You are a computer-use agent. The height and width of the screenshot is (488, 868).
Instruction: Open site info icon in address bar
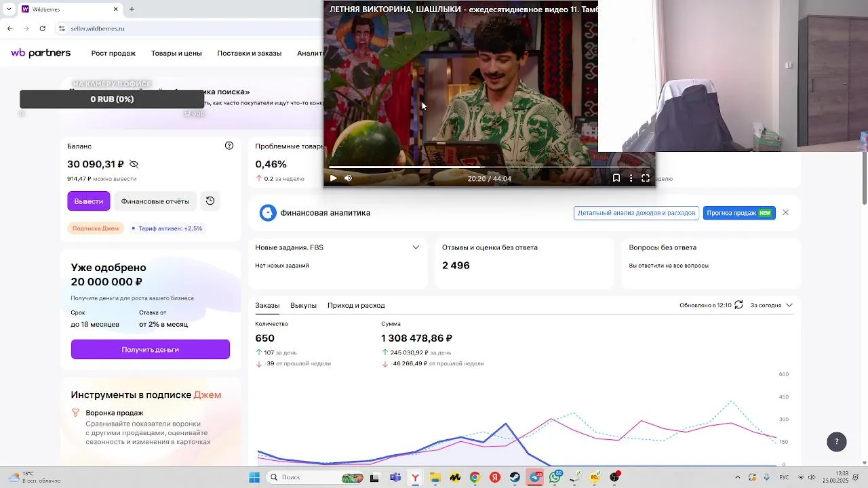[62, 28]
